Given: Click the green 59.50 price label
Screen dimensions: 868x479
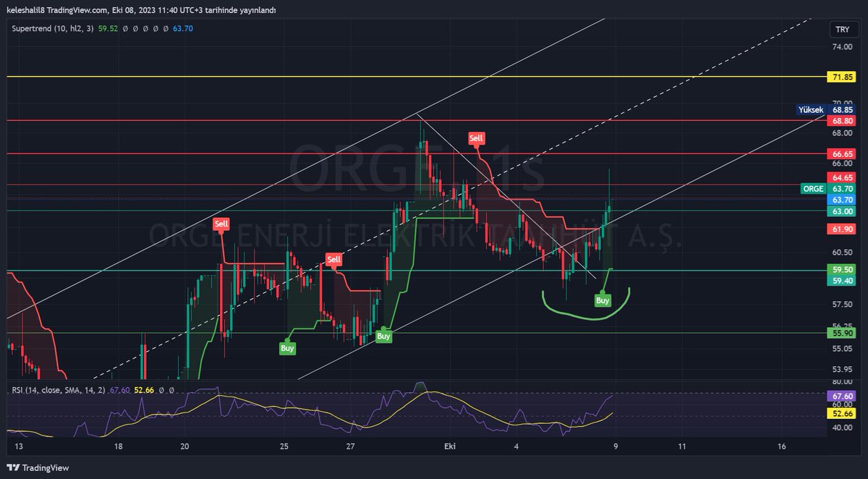Looking at the screenshot, I should tap(842, 269).
